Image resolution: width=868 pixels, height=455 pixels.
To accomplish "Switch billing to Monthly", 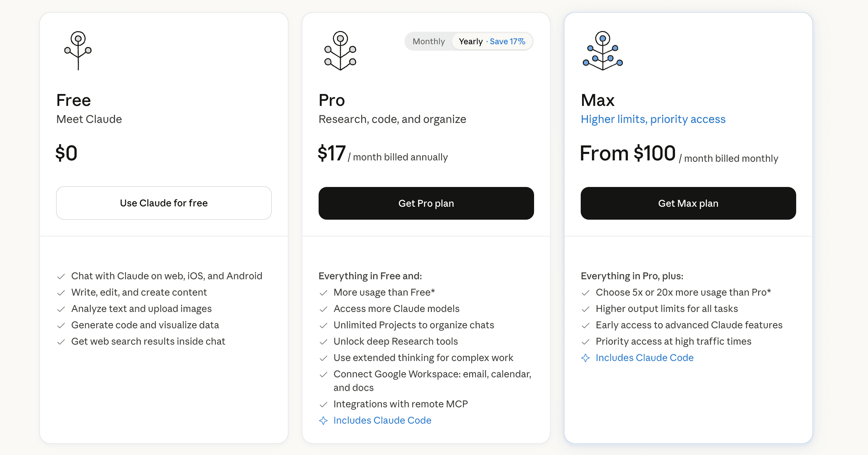I will [x=429, y=41].
